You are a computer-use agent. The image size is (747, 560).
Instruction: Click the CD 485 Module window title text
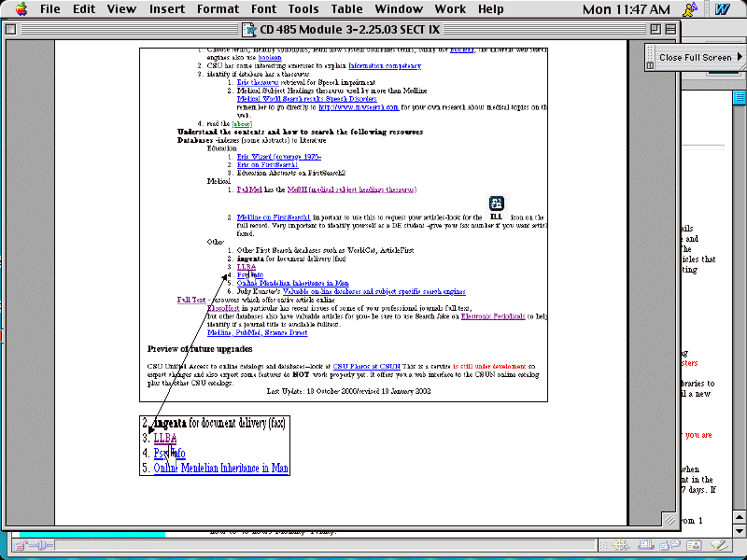(x=349, y=30)
